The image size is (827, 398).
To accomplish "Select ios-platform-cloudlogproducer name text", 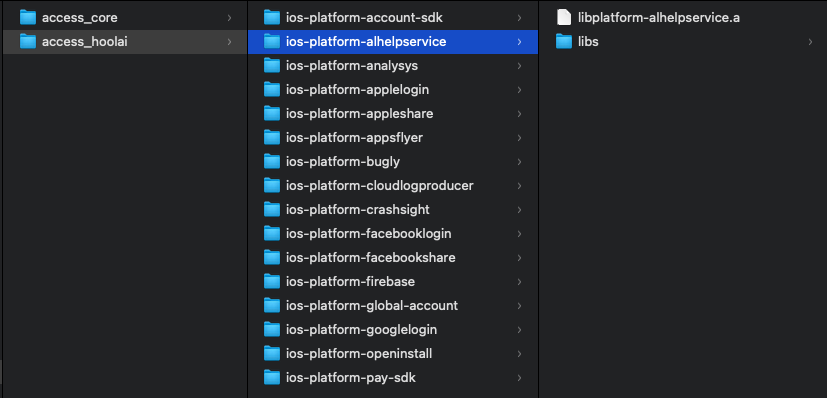I will (x=379, y=186).
